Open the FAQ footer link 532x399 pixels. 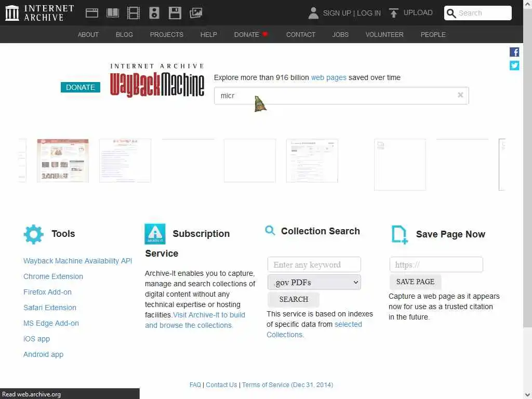[195, 385]
